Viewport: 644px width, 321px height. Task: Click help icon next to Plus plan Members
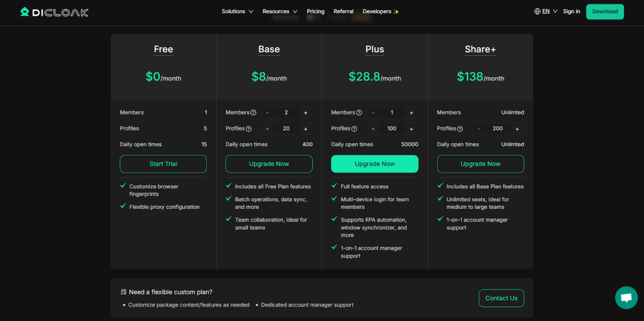pyautogui.click(x=359, y=113)
